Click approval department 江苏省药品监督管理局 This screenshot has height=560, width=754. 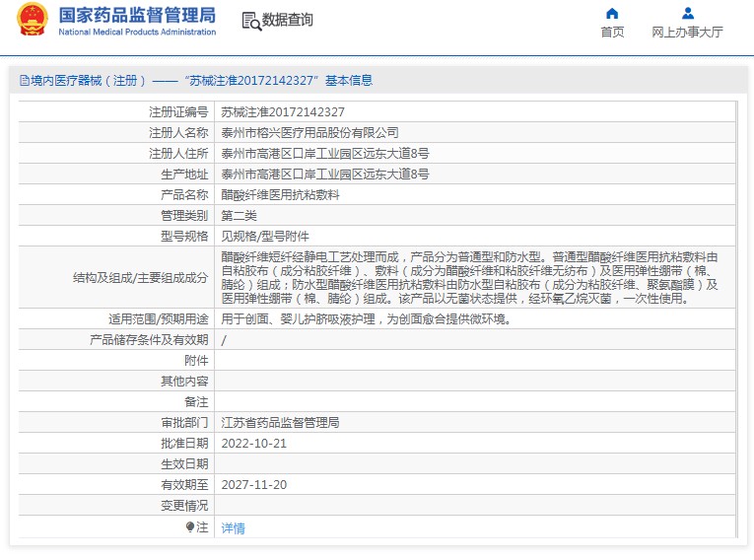[x=280, y=422]
